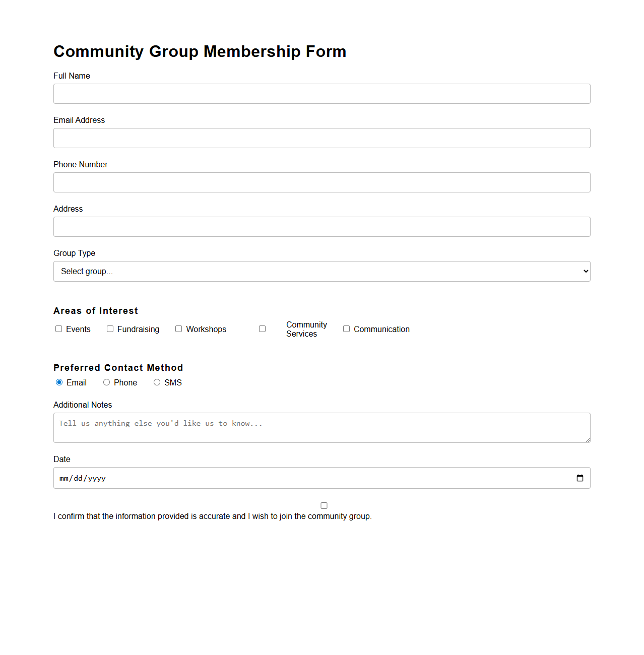Choose Phone as preferred contact method
Screen dimensions: 644x655
(x=106, y=382)
